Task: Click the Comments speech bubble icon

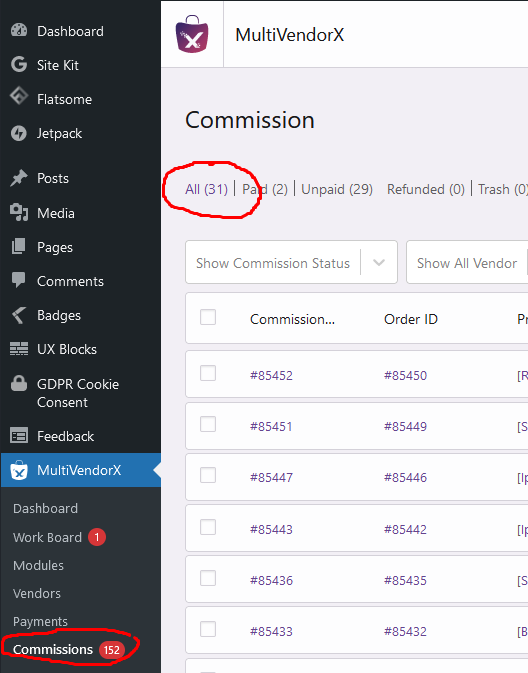Action: (19, 280)
